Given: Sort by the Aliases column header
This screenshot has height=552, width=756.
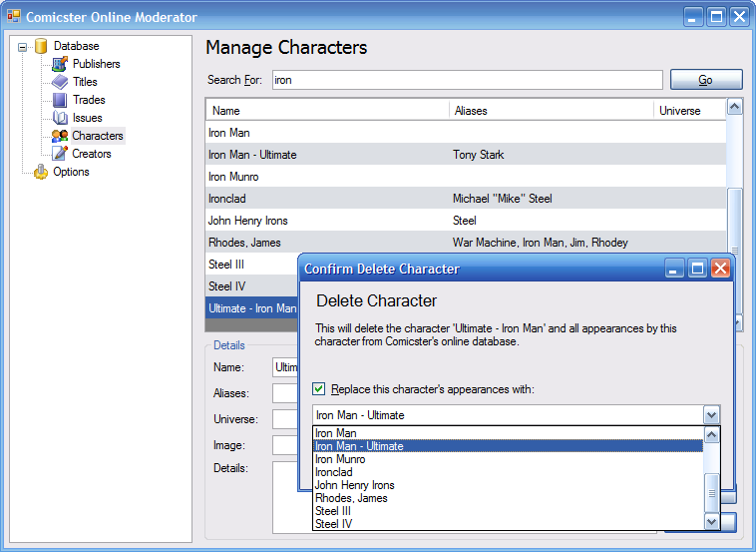Looking at the screenshot, I should (x=551, y=111).
